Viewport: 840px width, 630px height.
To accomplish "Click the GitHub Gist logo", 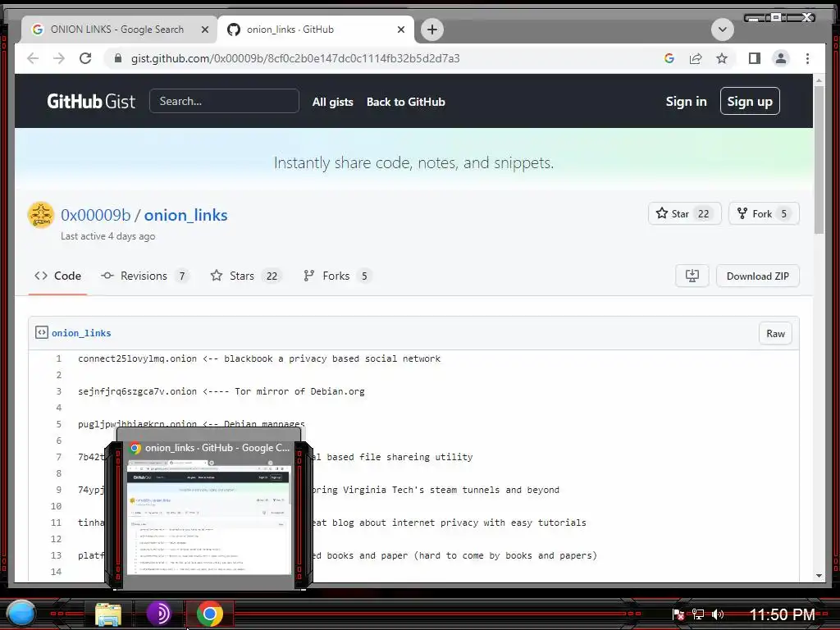I will click(91, 101).
